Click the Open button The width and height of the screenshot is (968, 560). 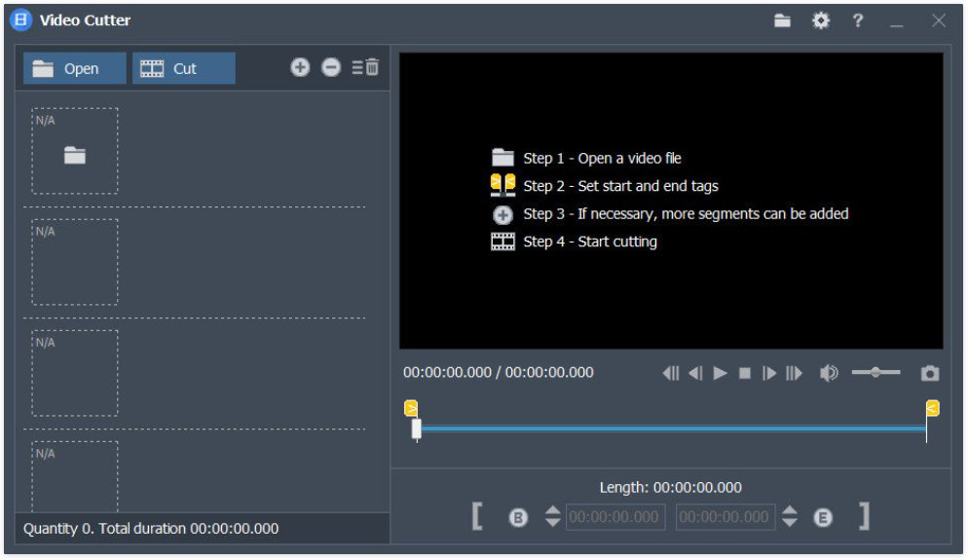75,68
